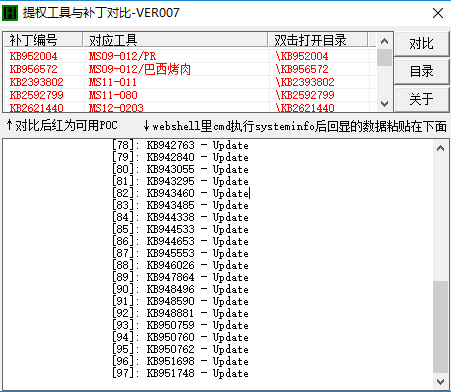Sort by 补丁编号 column header
451x392 pixels.
pos(43,40)
